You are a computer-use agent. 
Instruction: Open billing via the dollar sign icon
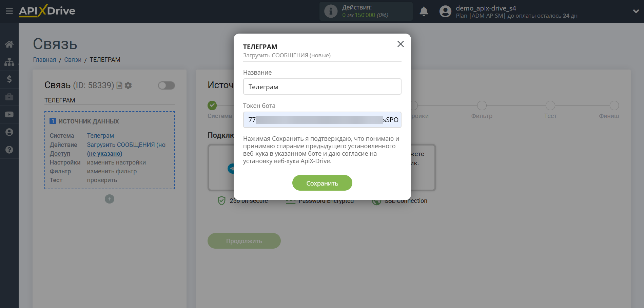9,79
